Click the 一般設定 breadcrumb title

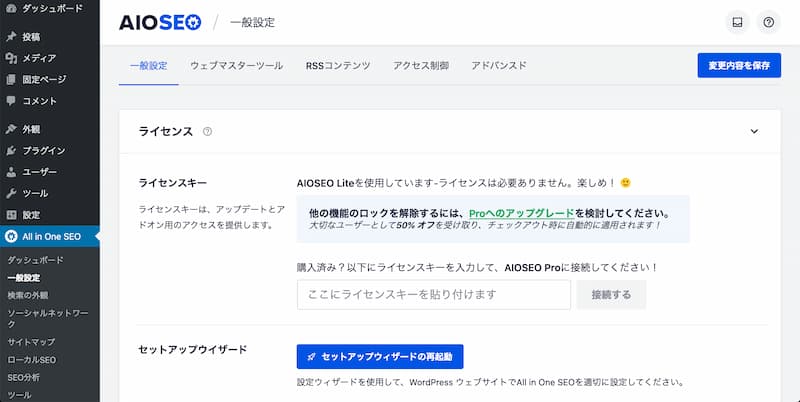point(253,22)
